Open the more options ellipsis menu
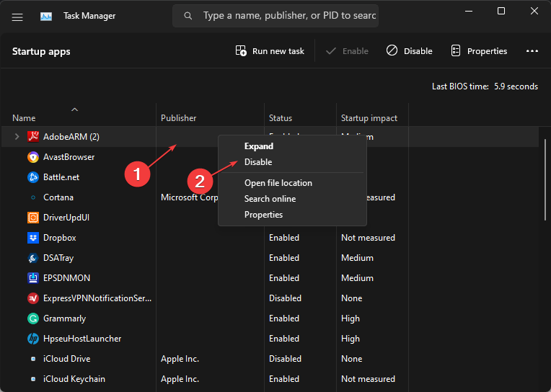 (x=532, y=51)
